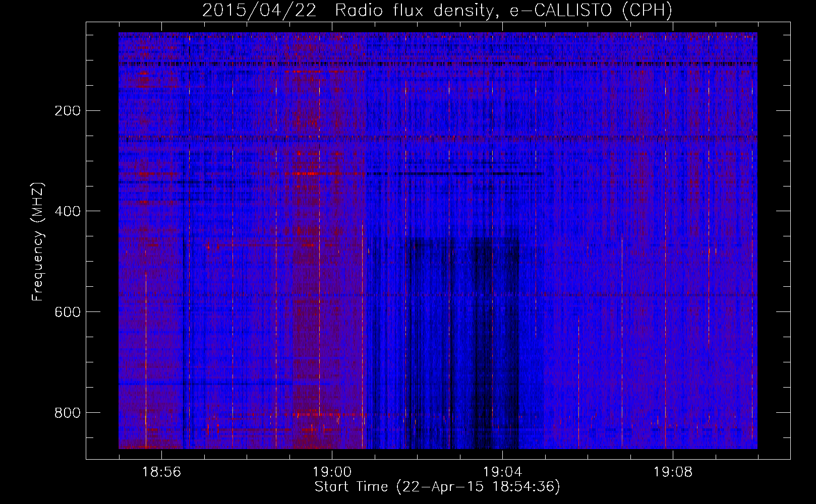The image size is (816, 504).
Task: Click the 19:08 time tick label
Action: 673,472
